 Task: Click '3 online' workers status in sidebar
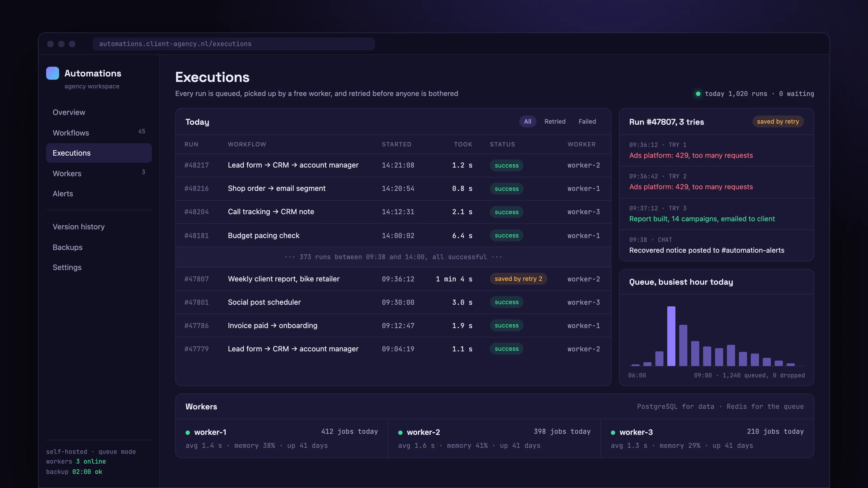tap(91, 461)
